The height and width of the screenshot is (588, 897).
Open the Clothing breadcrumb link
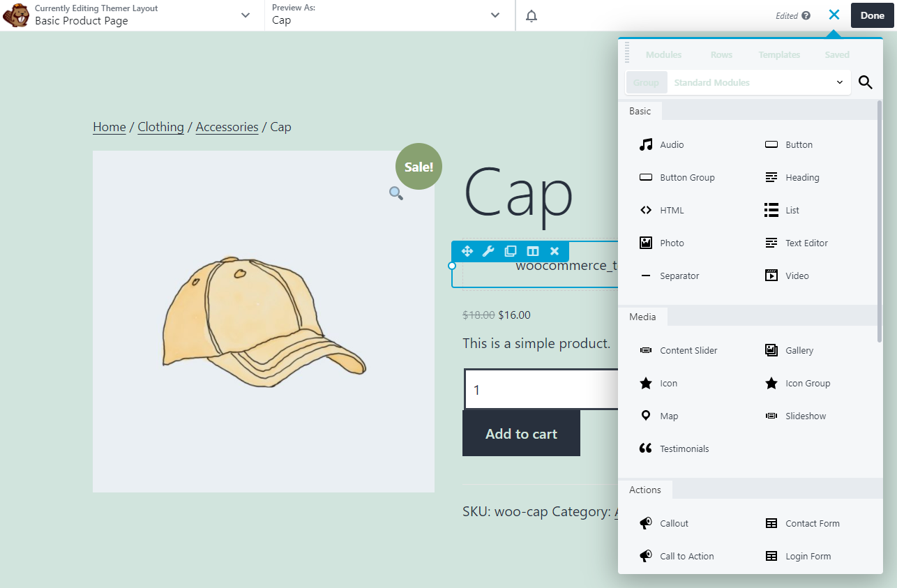coord(160,127)
